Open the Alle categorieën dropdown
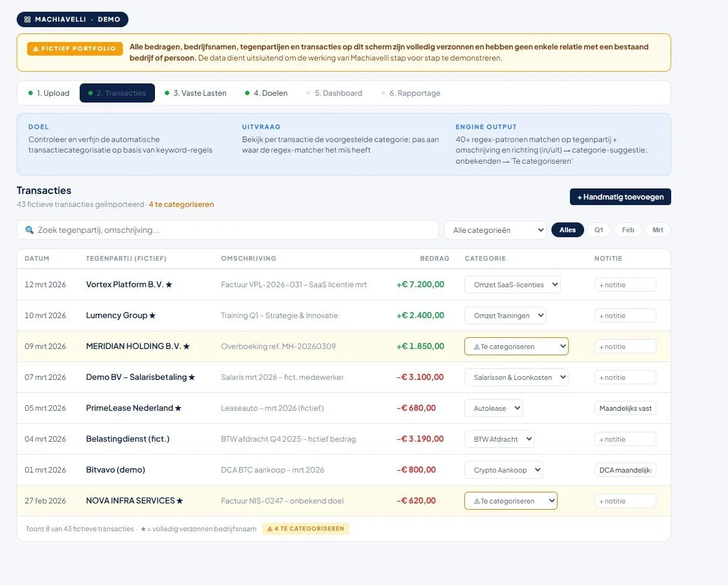Image resolution: width=728 pixels, height=585 pixels. pyautogui.click(x=495, y=230)
